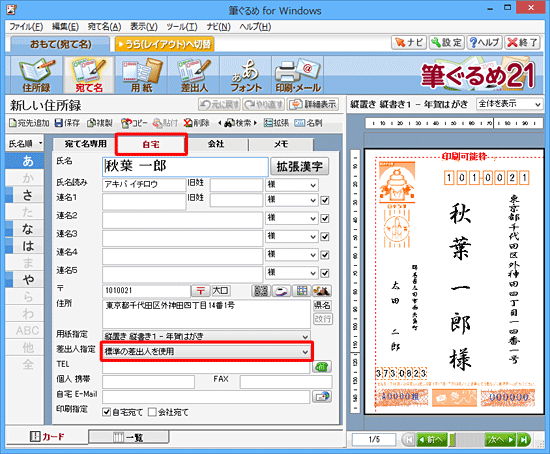Click the 複製 duplicate icon
This screenshot has height=454, width=550.
pos(100,123)
